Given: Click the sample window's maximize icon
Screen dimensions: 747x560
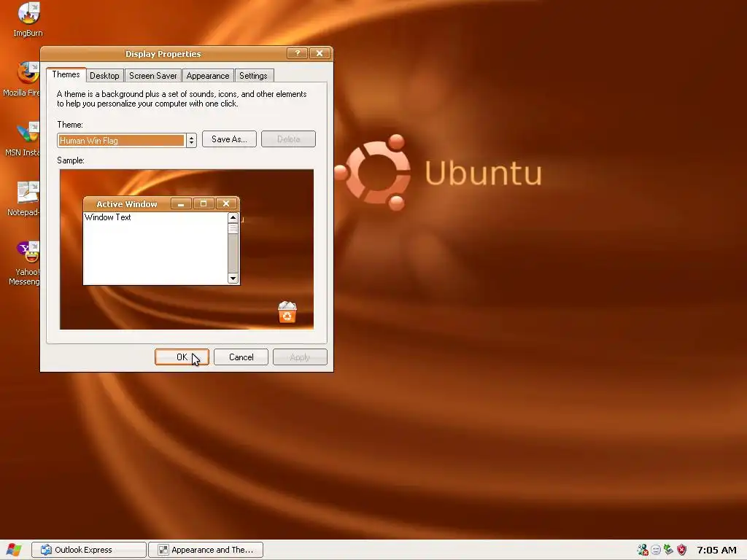Looking at the screenshot, I should [204, 204].
